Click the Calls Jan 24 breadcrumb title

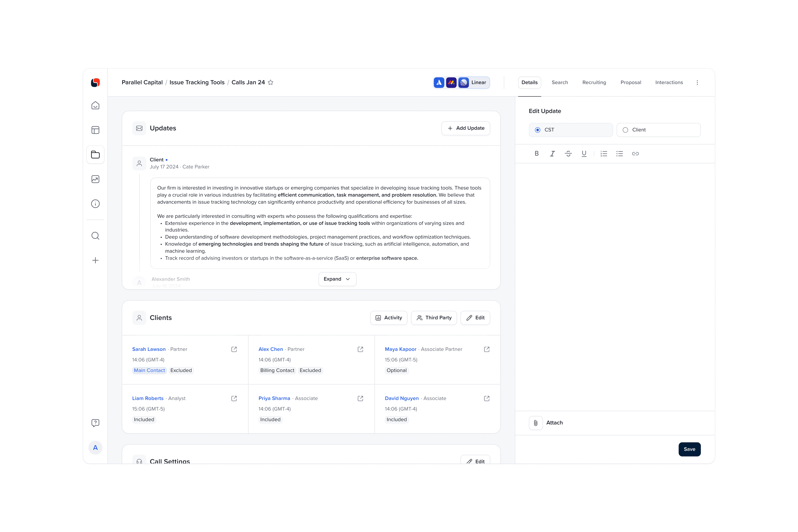pyautogui.click(x=248, y=83)
